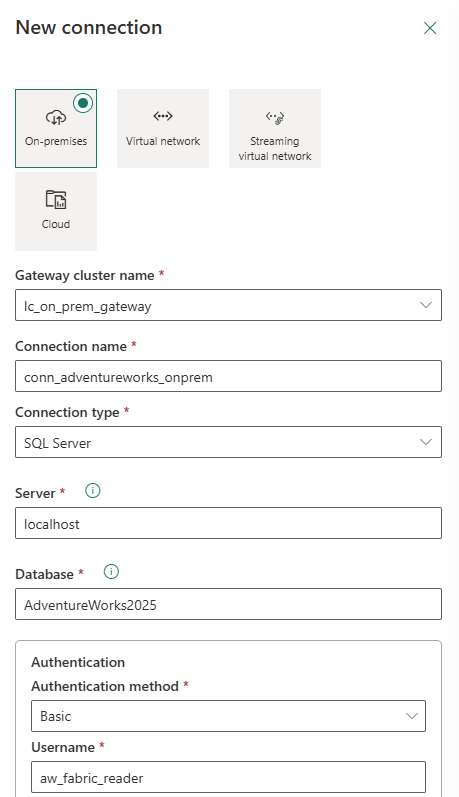
Task: Expand the Connection type dropdown
Action: point(228,442)
